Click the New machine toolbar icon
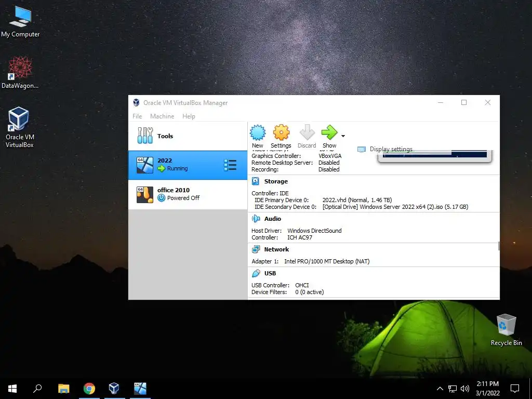 (x=258, y=132)
